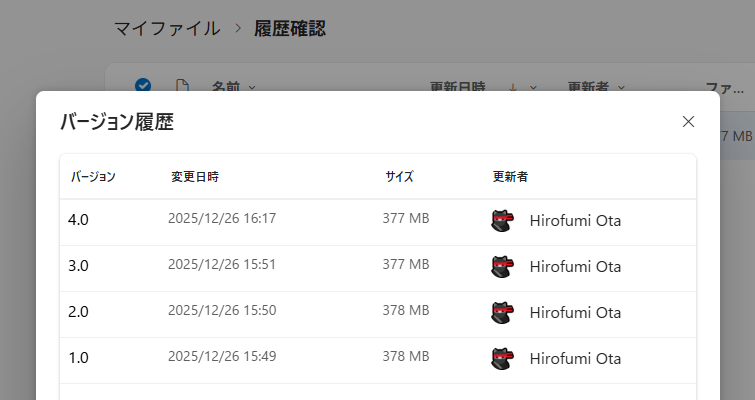Select version 4.0 in history list
The width and height of the screenshot is (755, 400).
(79, 220)
